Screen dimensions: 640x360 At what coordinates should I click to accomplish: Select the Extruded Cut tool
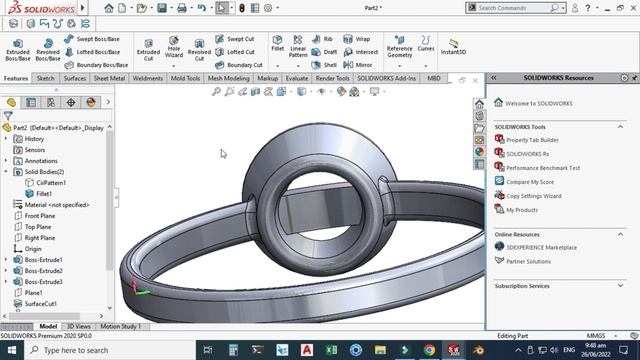click(148, 50)
